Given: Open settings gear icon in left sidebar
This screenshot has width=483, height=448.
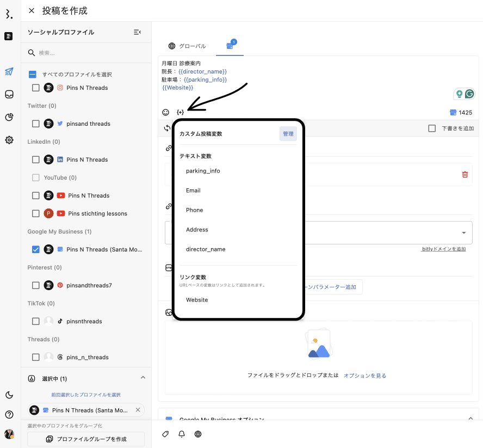Looking at the screenshot, I should (x=9, y=140).
